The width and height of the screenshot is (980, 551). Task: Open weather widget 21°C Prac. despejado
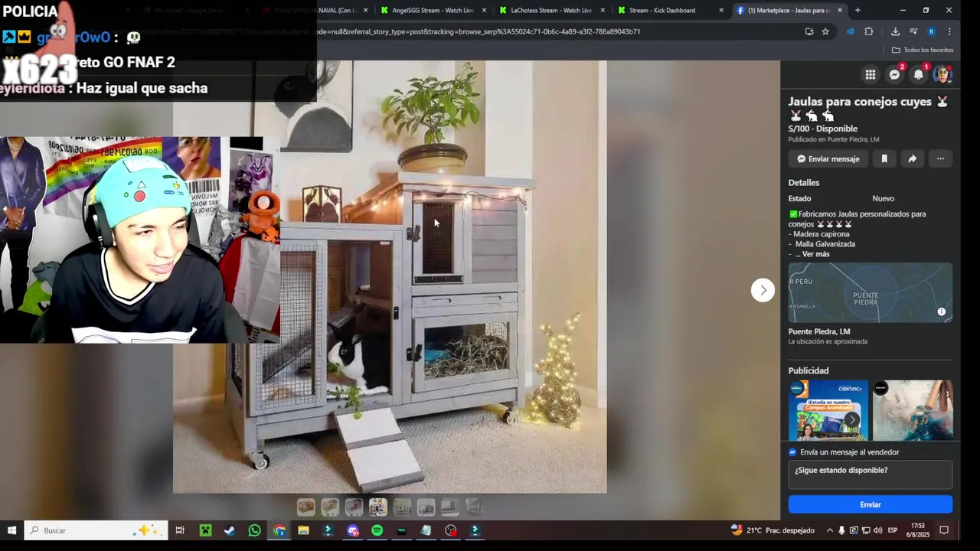(x=772, y=530)
